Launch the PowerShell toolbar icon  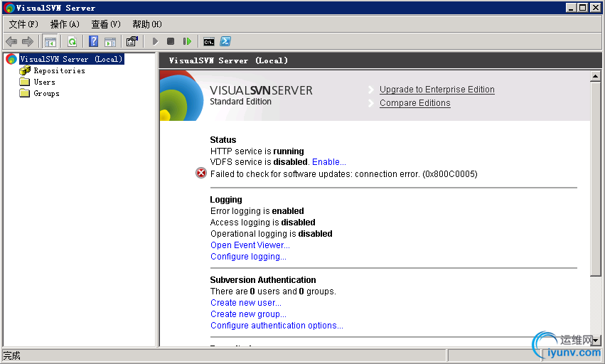point(225,41)
